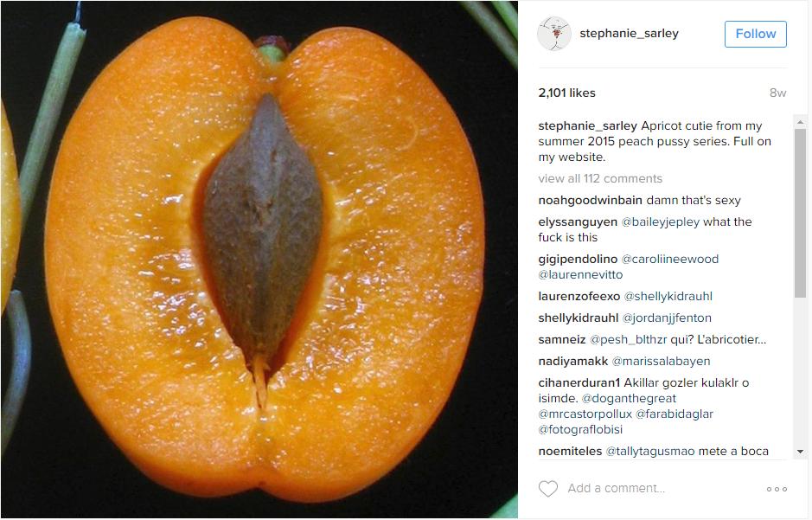Image resolution: width=812 pixels, height=520 pixels.
Task: Like the post with the heart icon
Action: (548, 488)
